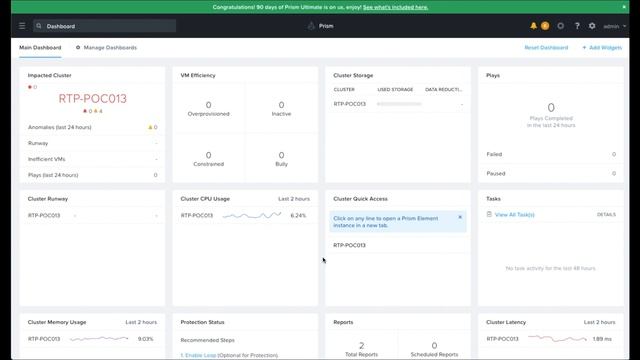Click the Cluster CPU Usage sparkline graph
Viewport: 640px width, 360px height.
click(x=252, y=215)
